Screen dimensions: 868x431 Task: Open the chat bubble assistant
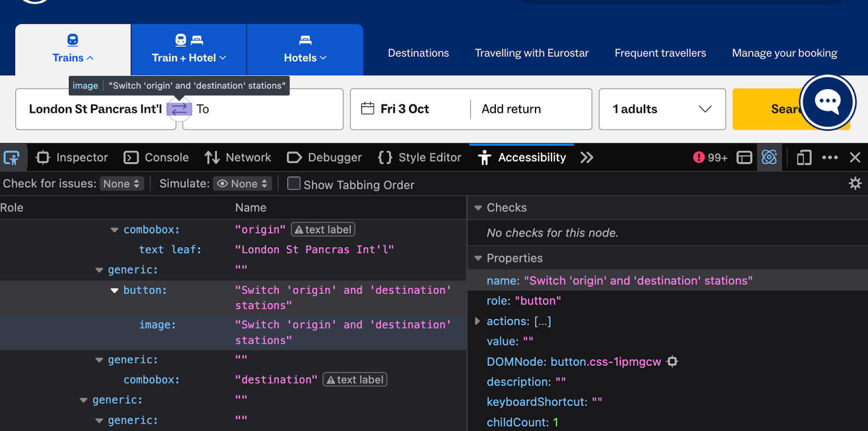[828, 102]
